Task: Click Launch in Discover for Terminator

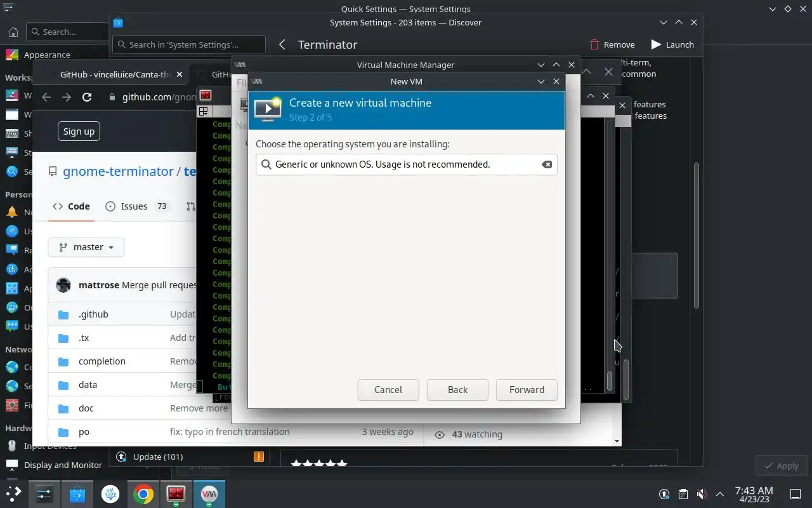Action: 672,44
